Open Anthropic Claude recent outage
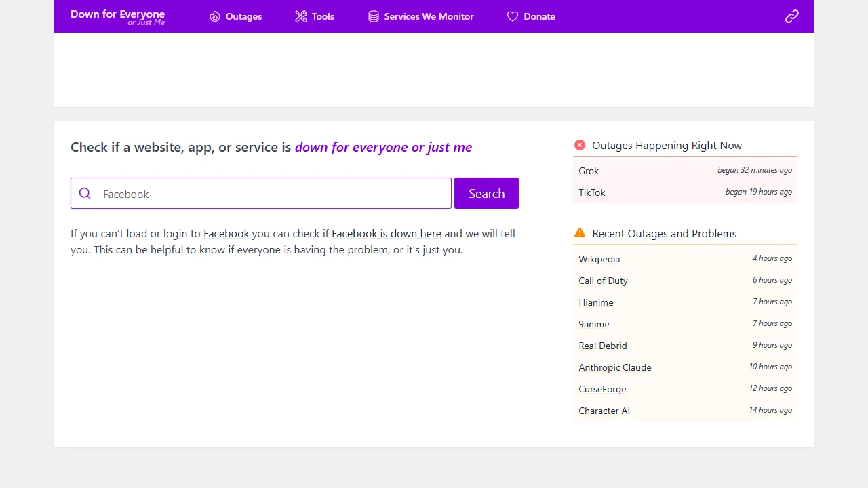This screenshot has width=868, height=488. tap(614, 367)
